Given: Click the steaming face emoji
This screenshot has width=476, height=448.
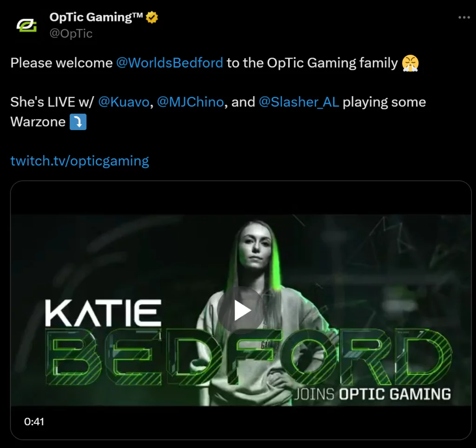Looking at the screenshot, I should tap(410, 63).
